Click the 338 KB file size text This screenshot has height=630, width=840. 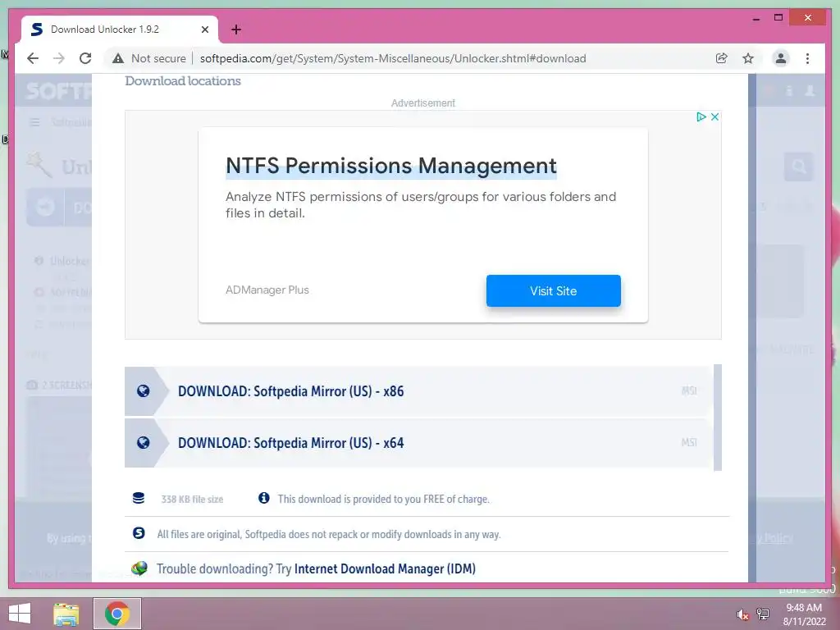[192, 500]
